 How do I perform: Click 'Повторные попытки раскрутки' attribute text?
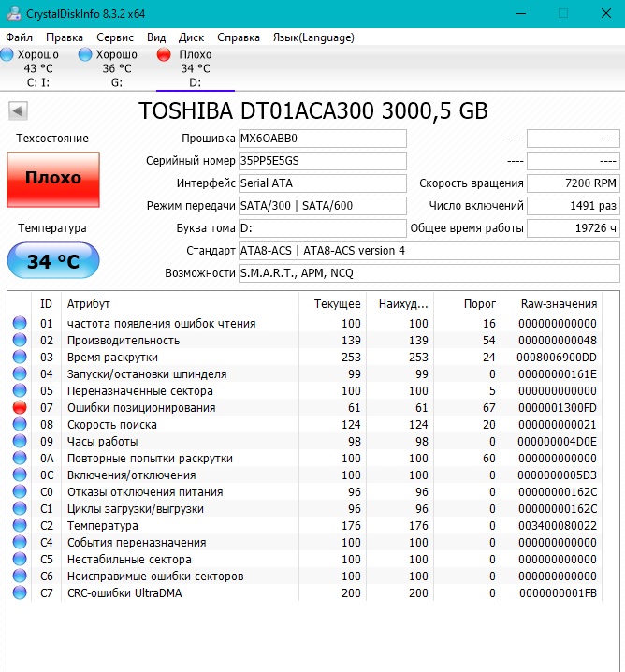pyautogui.click(x=150, y=459)
